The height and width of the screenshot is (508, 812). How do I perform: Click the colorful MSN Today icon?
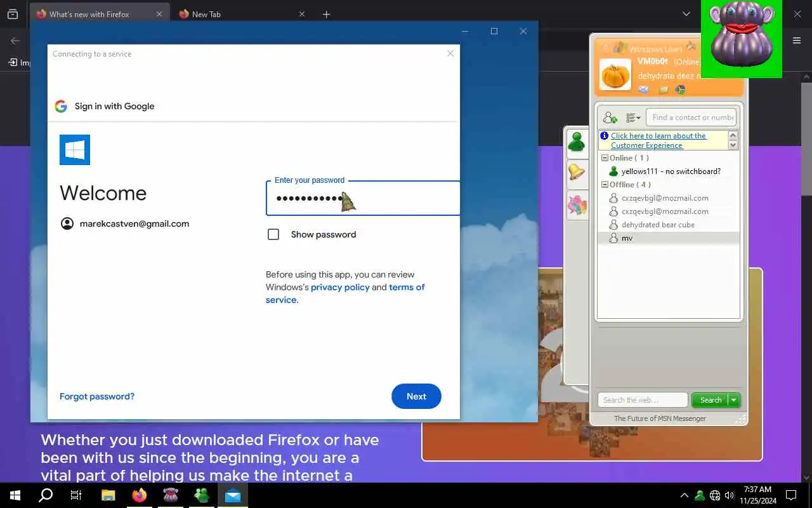pyautogui.click(x=680, y=90)
